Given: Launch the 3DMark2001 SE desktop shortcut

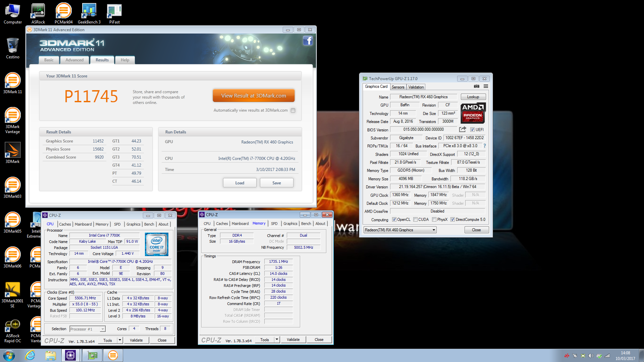Looking at the screenshot, I should (13, 295).
